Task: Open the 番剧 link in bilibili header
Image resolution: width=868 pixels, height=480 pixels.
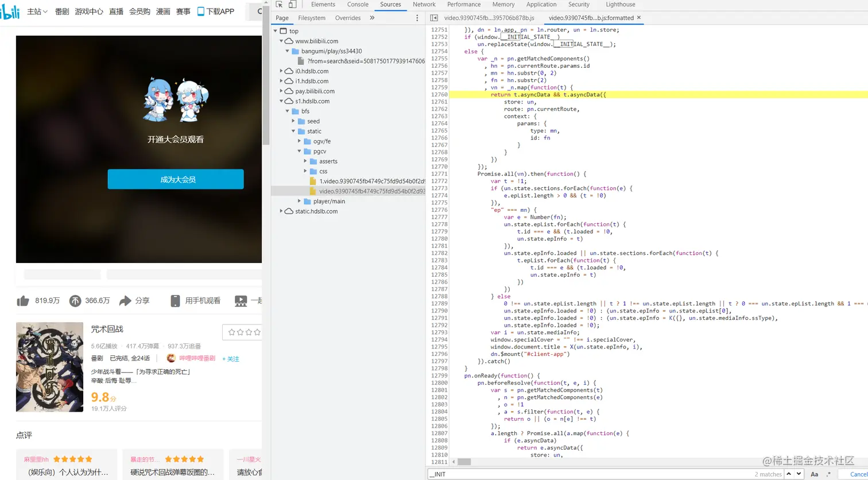Action: pos(62,11)
